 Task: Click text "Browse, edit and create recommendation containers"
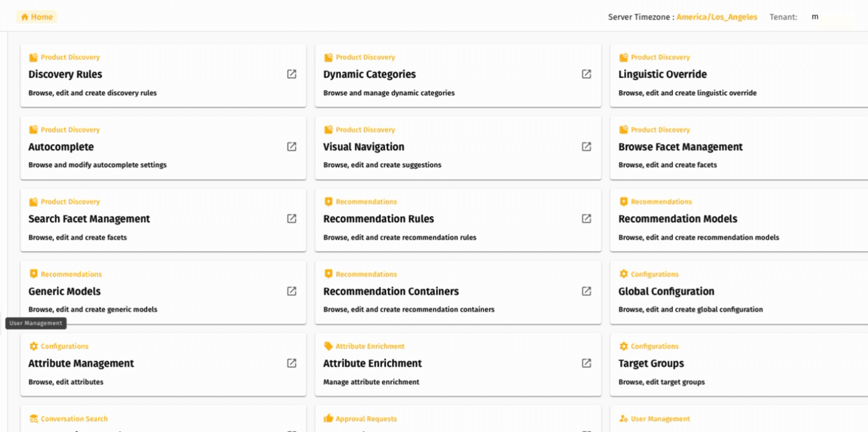[409, 309]
